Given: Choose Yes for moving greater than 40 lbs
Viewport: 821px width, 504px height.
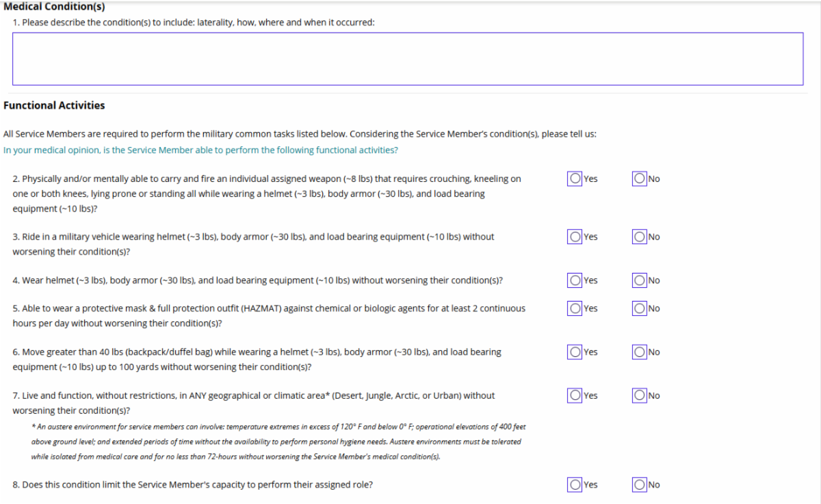Looking at the screenshot, I should [x=575, y=352].
